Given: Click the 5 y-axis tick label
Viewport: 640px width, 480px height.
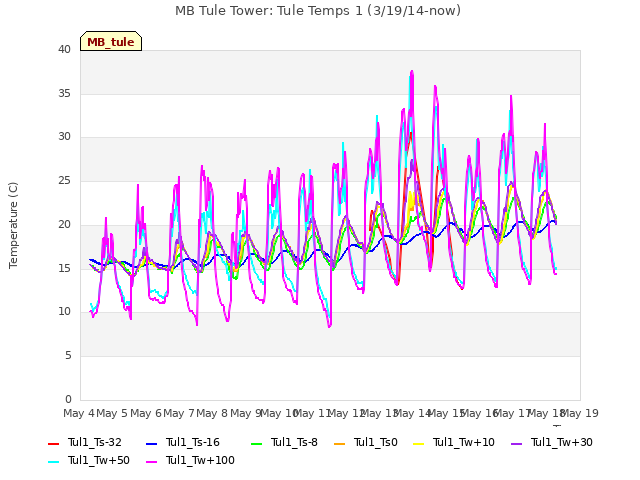Looking at the screenshot, I should click(x=68, y=356).
